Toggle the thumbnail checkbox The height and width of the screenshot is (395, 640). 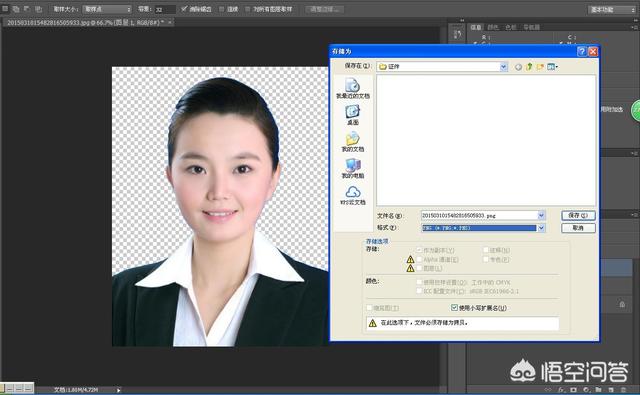click(x=369, y=308)
